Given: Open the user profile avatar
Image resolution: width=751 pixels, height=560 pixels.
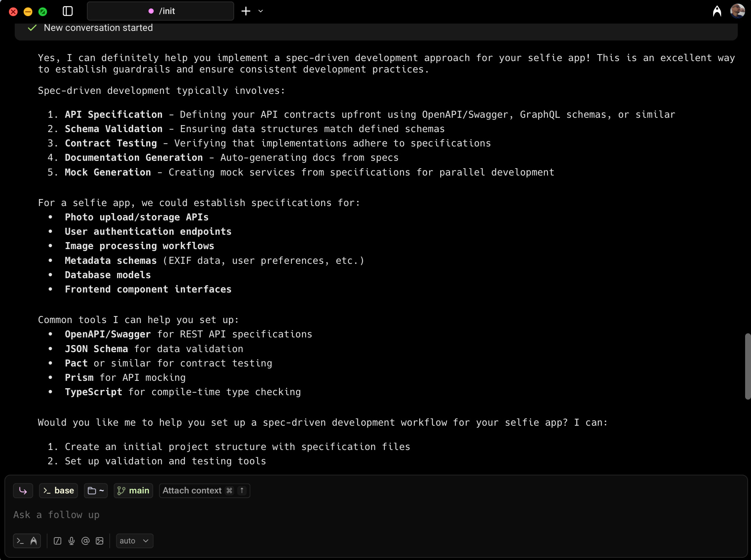Looking at the screenshot, I should coord(737,11).
